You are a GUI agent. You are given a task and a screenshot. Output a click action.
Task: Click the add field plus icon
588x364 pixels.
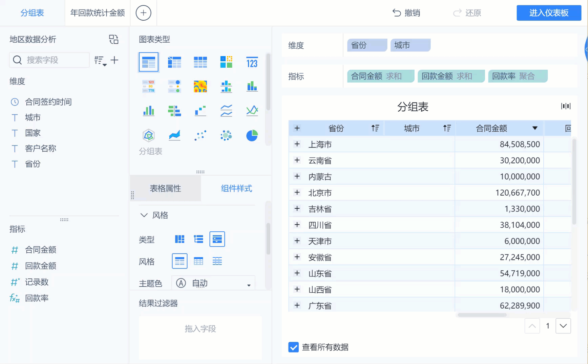click(x=114, y=60)
